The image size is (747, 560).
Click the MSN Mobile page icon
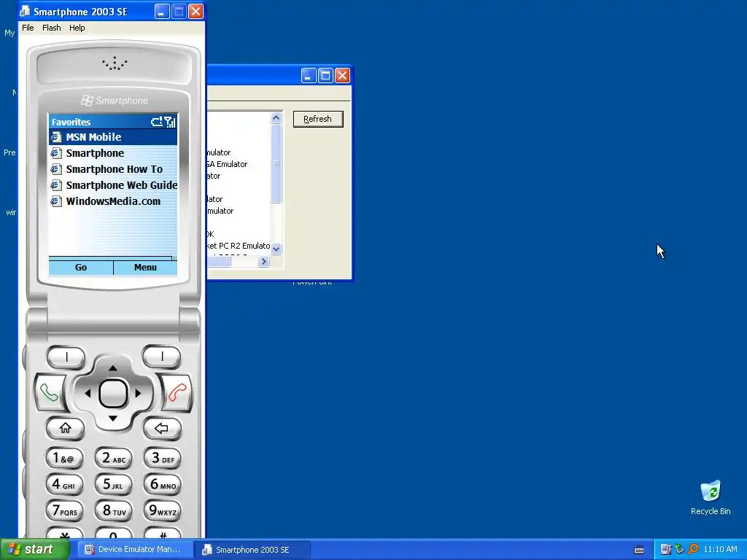(x=56, y=137)
